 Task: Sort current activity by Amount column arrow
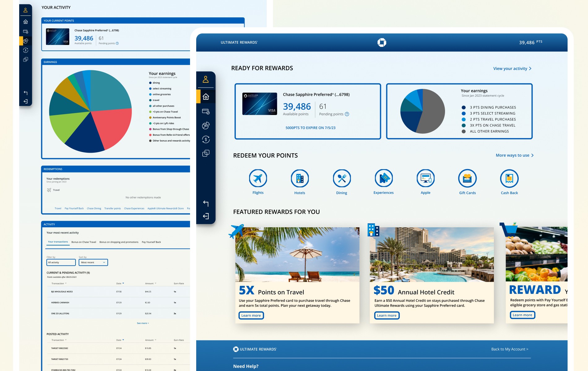click(155, 283)
